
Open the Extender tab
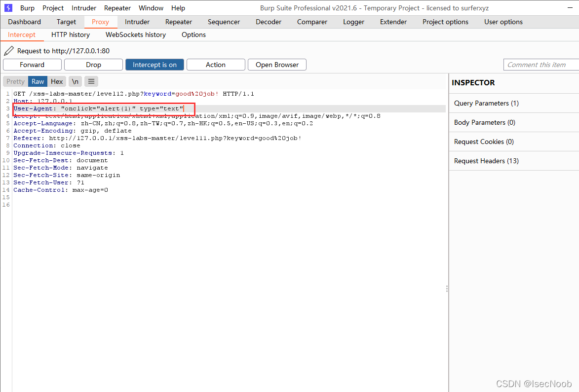pos(393,22)
